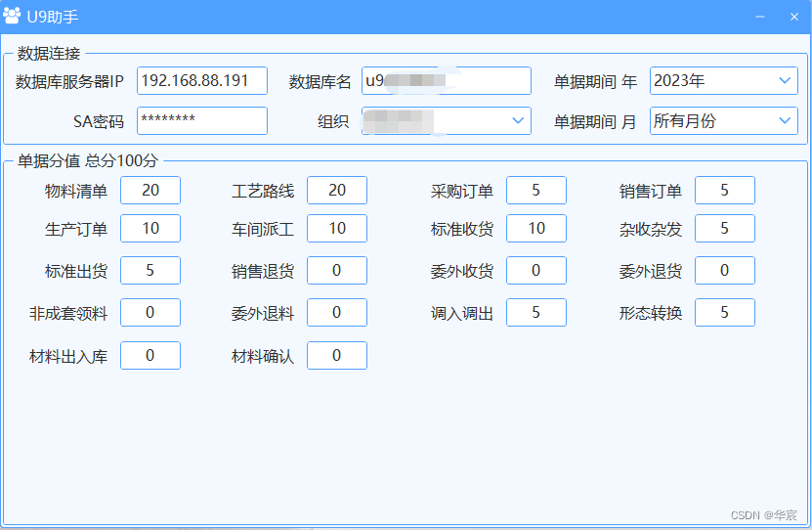Screen dimensions: 812x530
Task: Click the 数据库名 label
Action: tap(321, 81)
